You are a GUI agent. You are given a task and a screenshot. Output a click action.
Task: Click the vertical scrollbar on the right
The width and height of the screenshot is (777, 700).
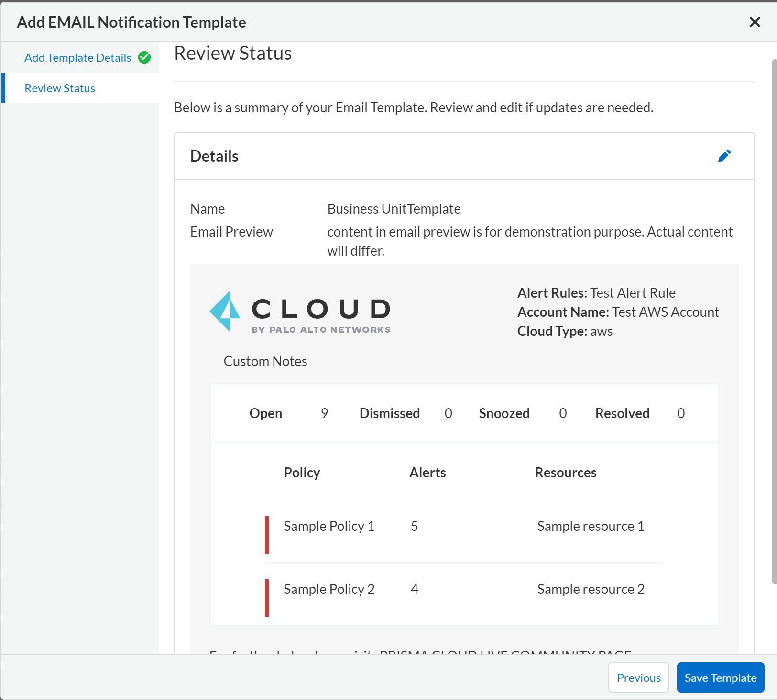774,321
